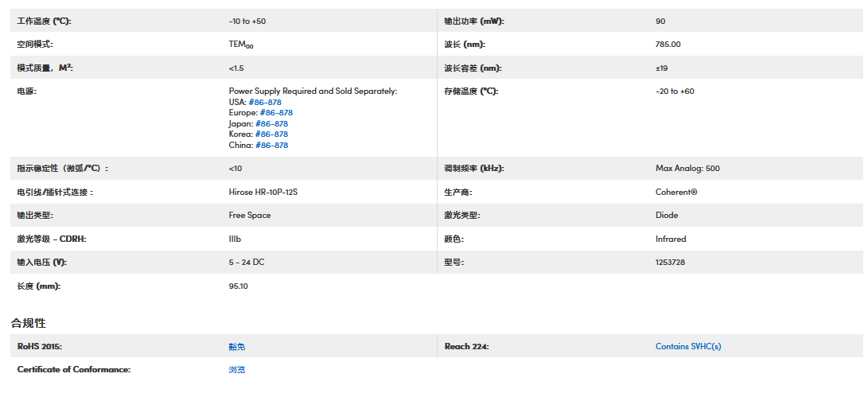Click the Max Analog: 500 value
Viewport: 868px width, 397px height.
[687, 169]
